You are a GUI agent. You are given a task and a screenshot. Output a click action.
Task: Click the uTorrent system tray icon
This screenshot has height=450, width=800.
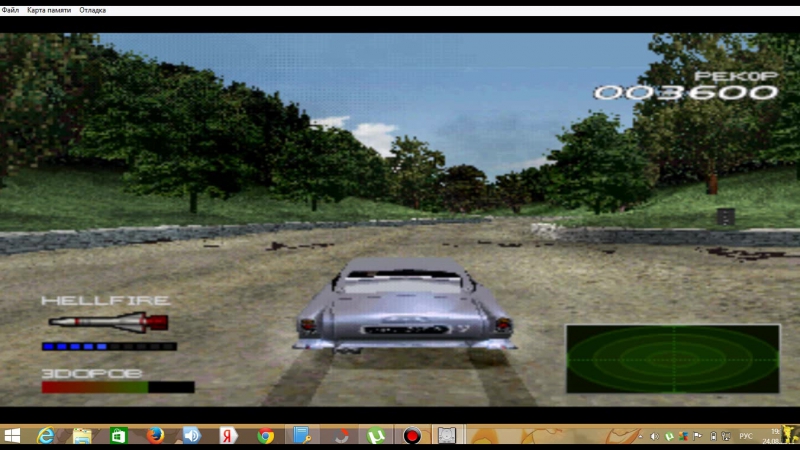click(x=669, y=436)
